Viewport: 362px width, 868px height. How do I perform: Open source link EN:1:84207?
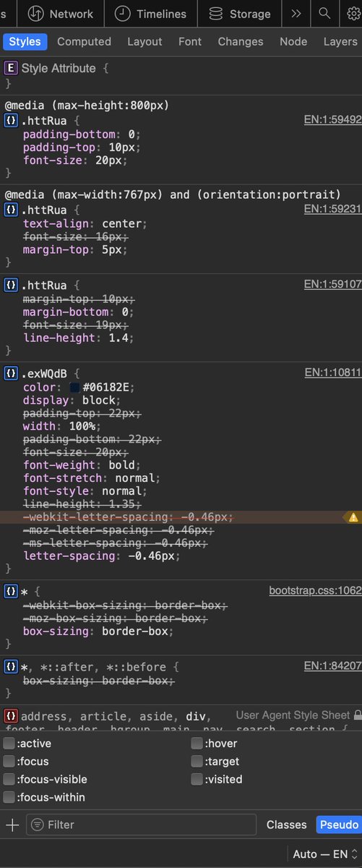(332, 666)
